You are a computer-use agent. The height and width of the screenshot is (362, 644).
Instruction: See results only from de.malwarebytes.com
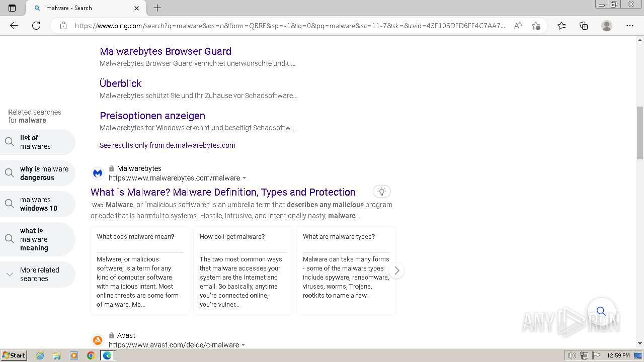168,145
